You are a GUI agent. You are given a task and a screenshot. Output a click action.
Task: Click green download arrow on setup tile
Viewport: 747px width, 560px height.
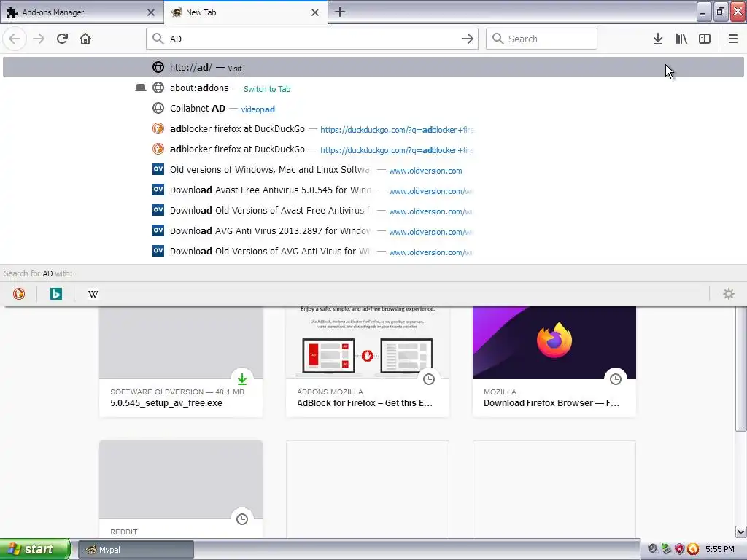tap(242, 379)
